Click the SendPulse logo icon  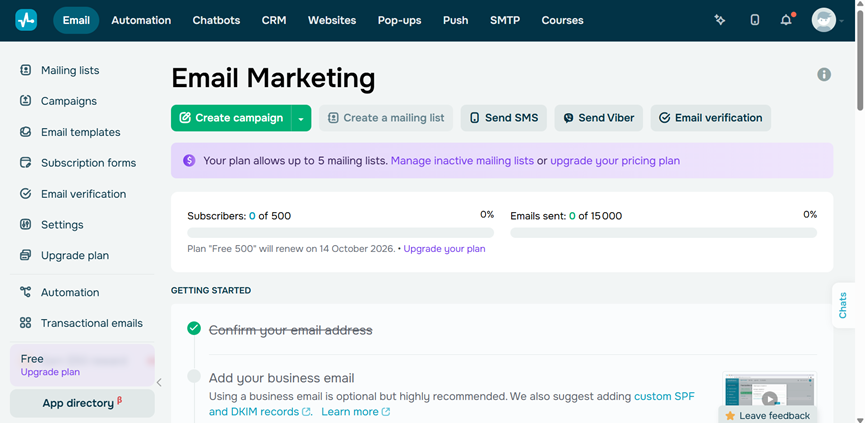point(26,20)
